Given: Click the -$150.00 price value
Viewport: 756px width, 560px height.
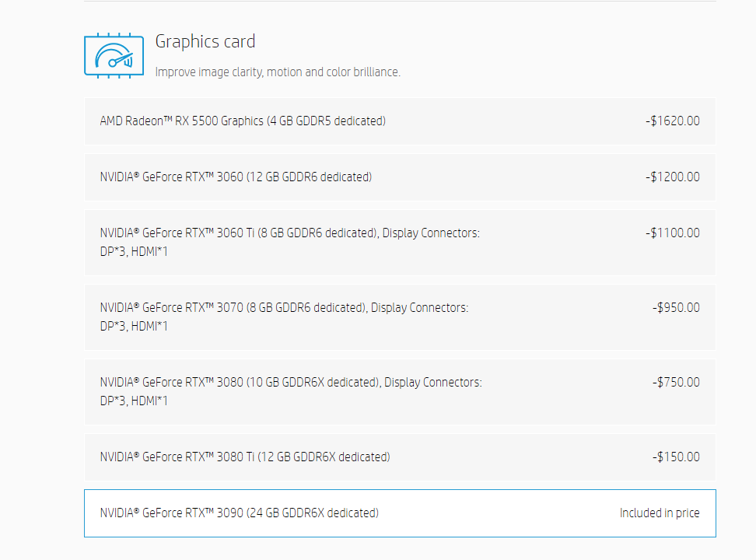Looking at the screenshot, I should 676,457.
